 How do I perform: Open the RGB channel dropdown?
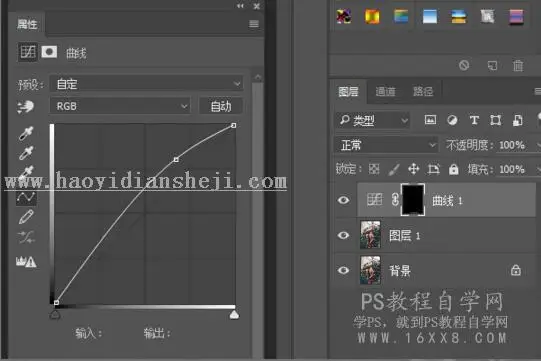point(120,106)
